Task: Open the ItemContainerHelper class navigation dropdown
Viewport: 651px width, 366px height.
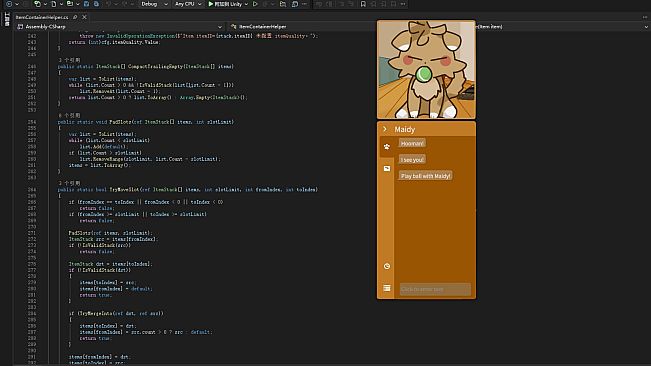Action: tap(302, 27)
